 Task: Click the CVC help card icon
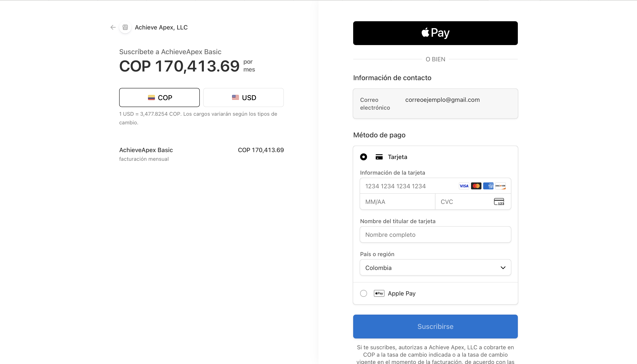[x=499, y=201]
